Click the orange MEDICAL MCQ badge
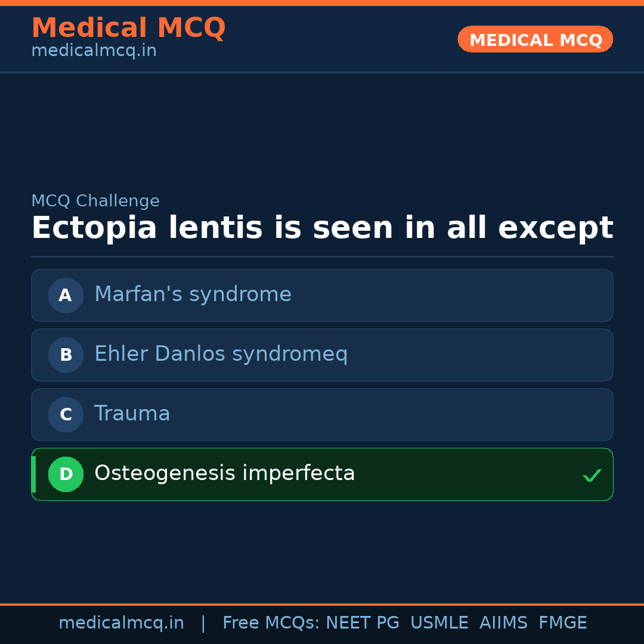 click(x=535, y=39)
